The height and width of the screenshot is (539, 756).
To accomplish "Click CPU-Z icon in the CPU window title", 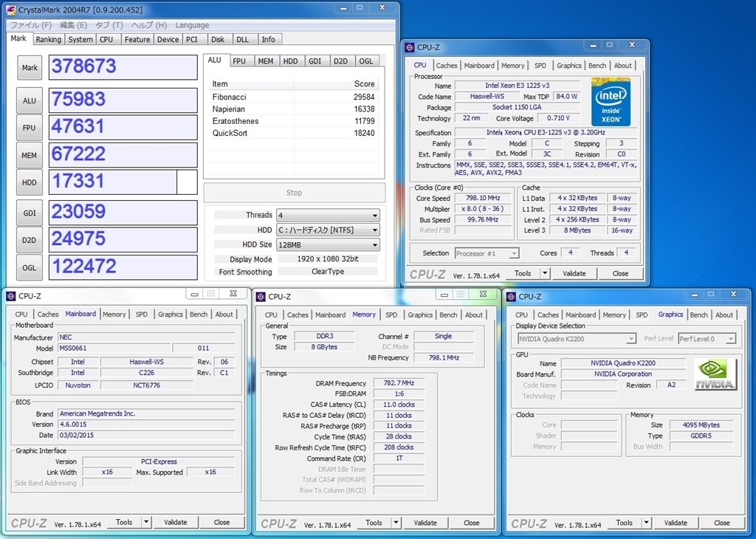I will tap(409, 47).
